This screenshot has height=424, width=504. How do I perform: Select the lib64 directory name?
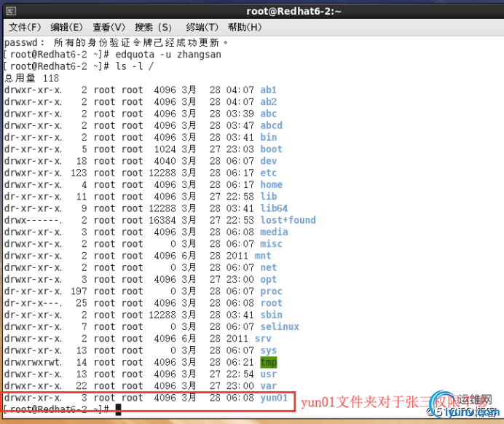click(274, 208)
